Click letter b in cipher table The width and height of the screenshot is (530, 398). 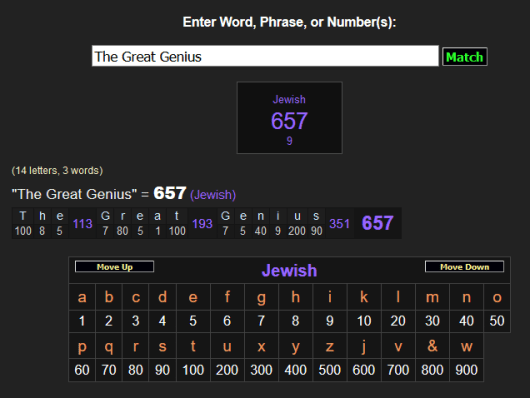pos(109,297)
